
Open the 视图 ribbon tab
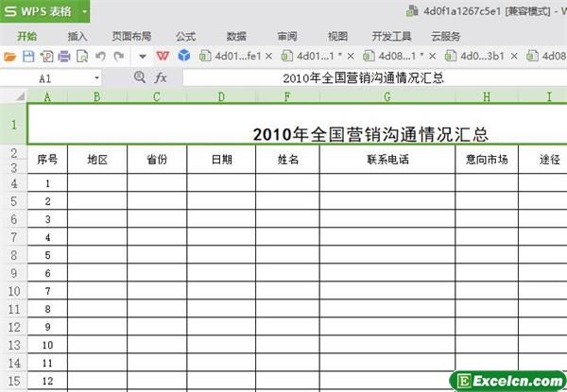click(337, 36)
